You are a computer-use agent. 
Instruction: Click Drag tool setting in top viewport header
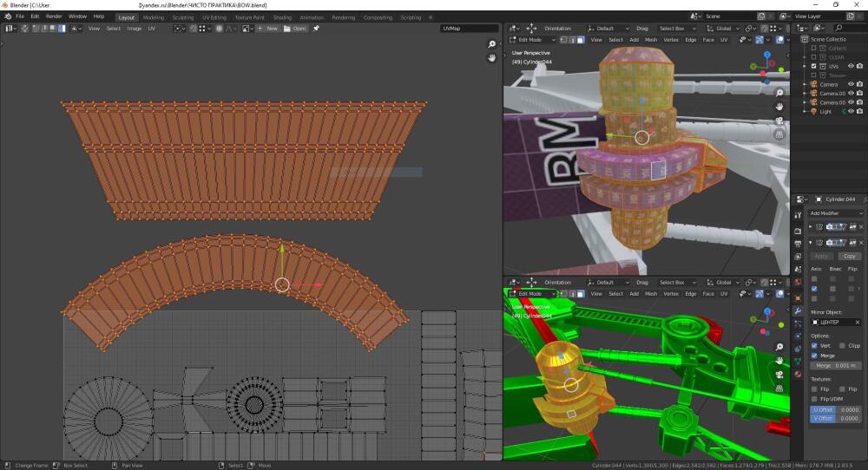pyautogui.click(x=642, y=29)
